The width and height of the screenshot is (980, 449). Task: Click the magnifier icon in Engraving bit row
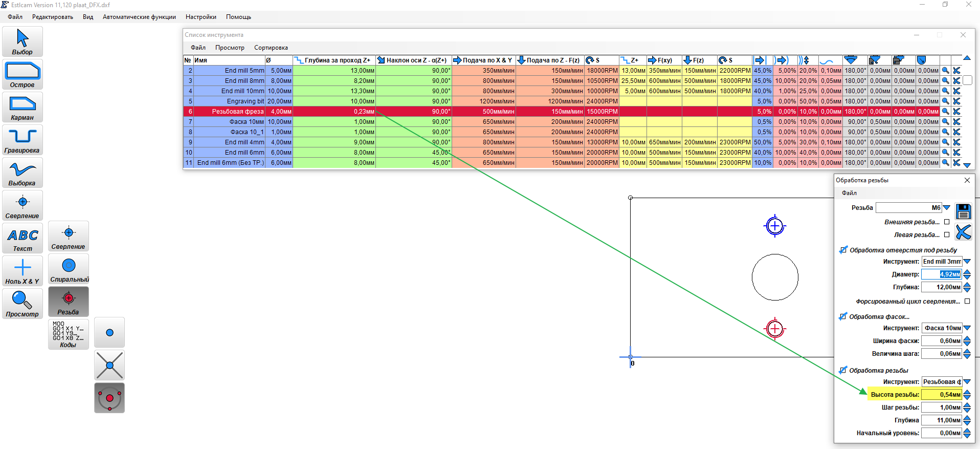point(945,101)
